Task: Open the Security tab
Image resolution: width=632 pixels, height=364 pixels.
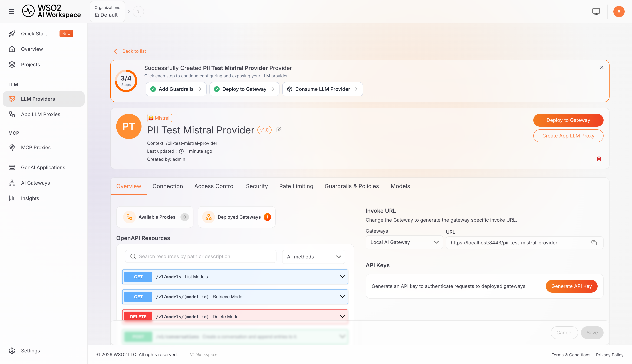Action: pos(257,186)
